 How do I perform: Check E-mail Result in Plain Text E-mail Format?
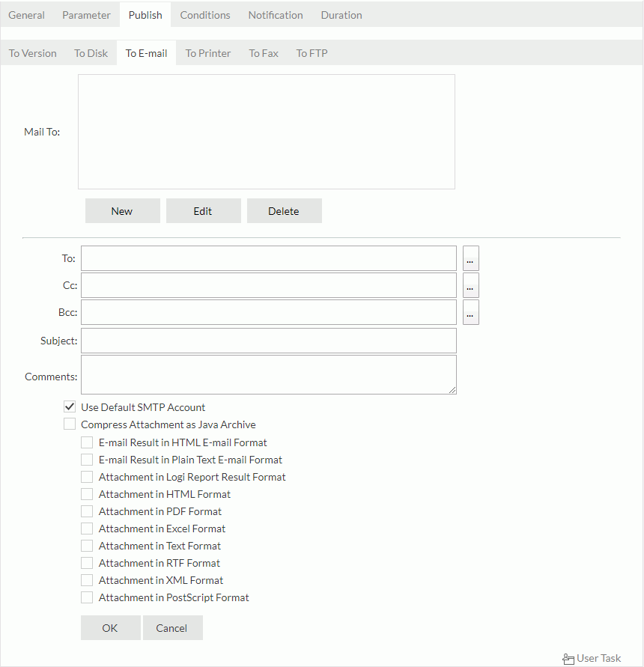pos(87,460)
